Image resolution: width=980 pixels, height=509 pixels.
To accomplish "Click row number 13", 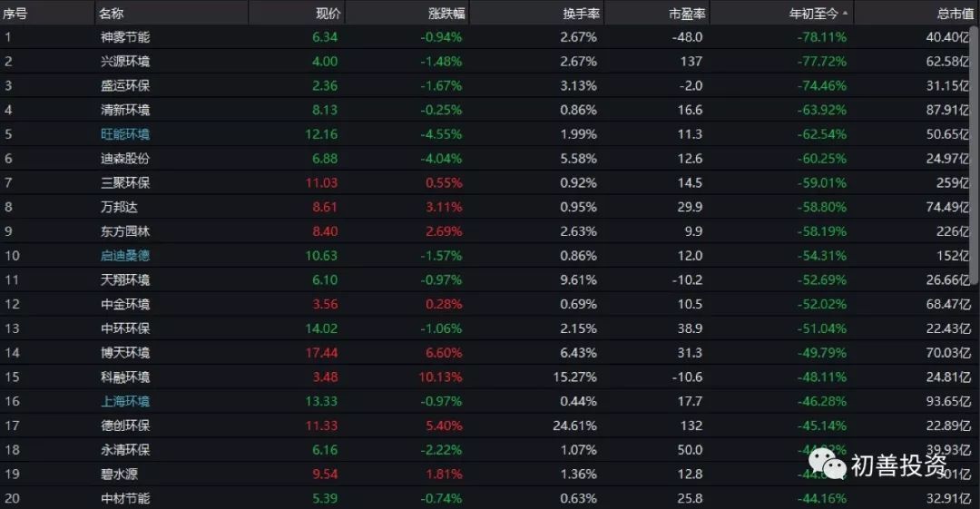I will 12,329.
